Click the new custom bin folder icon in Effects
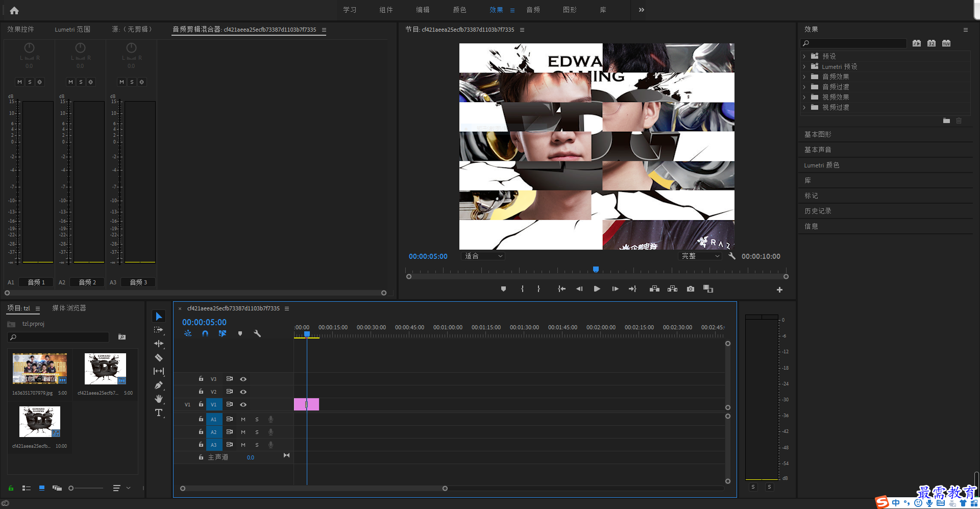980x509 pixels. (x=946, y=120)
